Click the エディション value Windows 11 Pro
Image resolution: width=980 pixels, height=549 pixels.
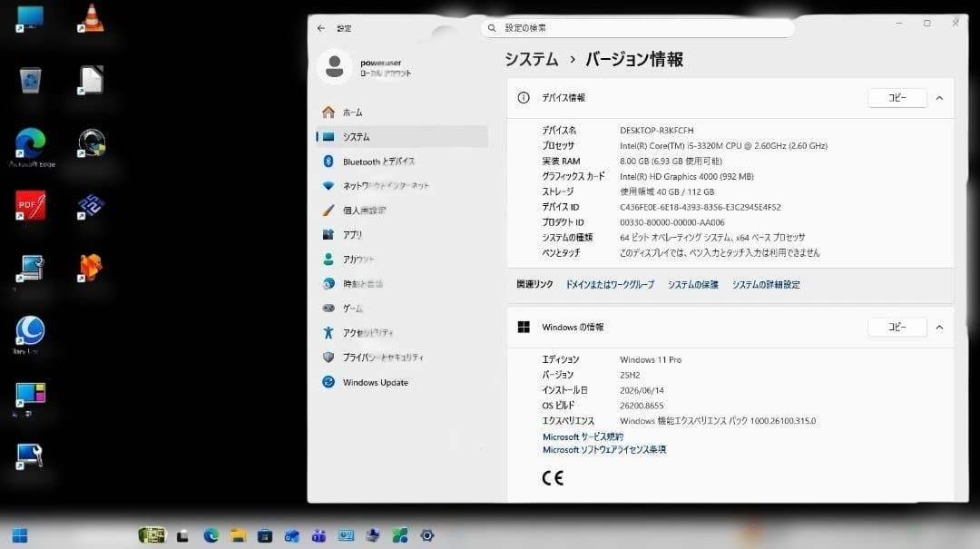point(651,360)
